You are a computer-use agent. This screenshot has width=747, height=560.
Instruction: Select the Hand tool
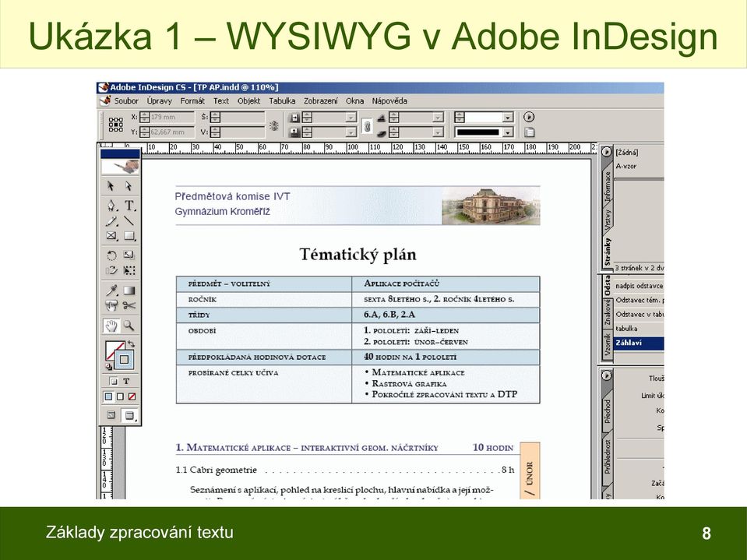point(111,326)
